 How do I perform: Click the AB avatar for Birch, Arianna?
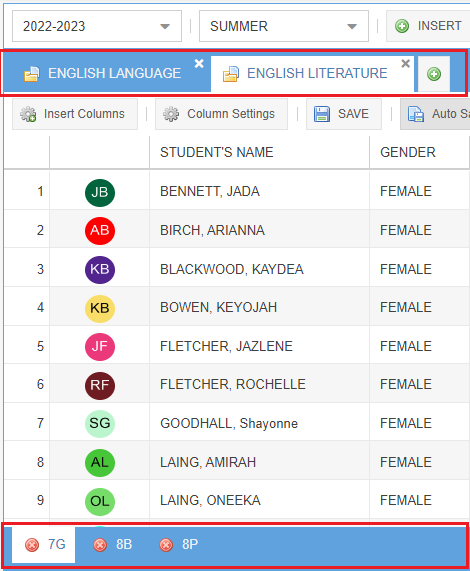coord(100,231)
